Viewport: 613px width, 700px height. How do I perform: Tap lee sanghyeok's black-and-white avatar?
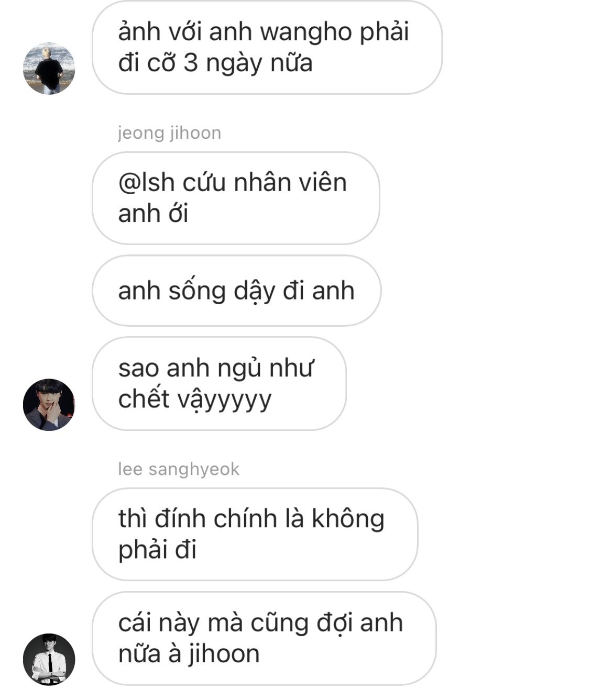tap(49, 659)
